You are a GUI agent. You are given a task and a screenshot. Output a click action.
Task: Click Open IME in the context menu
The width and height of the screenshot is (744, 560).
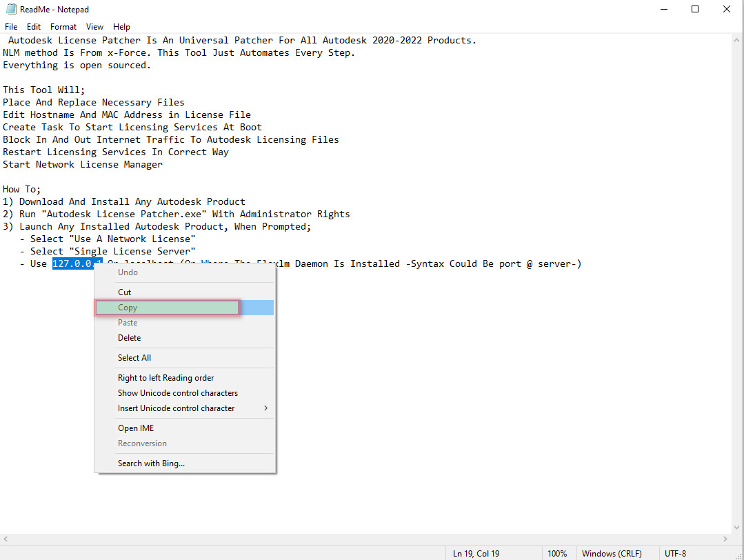tap(136, 428)
